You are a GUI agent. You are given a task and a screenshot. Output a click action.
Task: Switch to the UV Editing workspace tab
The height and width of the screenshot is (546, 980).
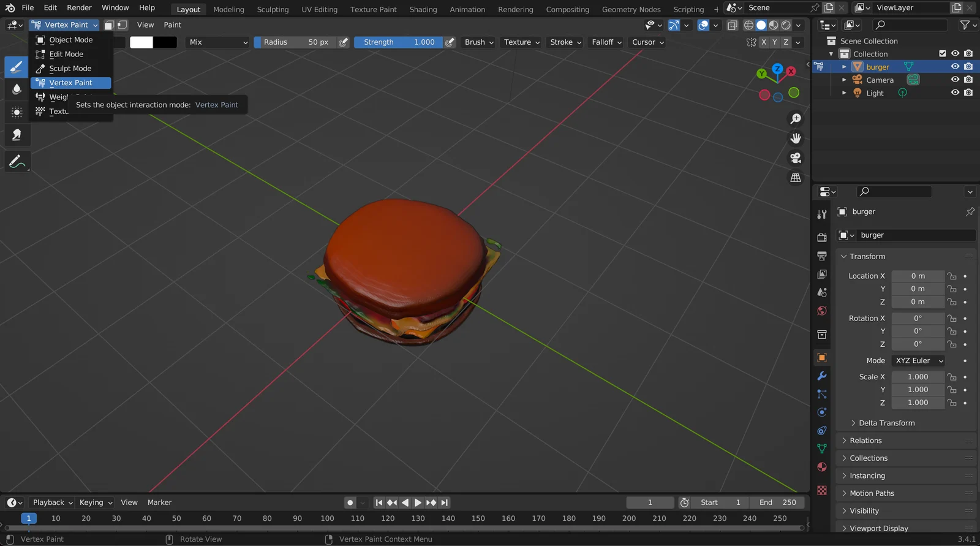point(319,9)
